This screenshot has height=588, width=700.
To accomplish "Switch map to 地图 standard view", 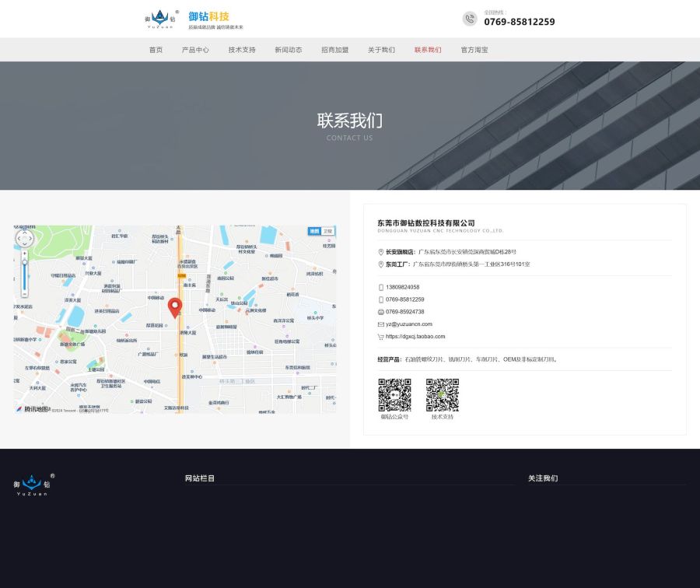I will click(314, 231).
